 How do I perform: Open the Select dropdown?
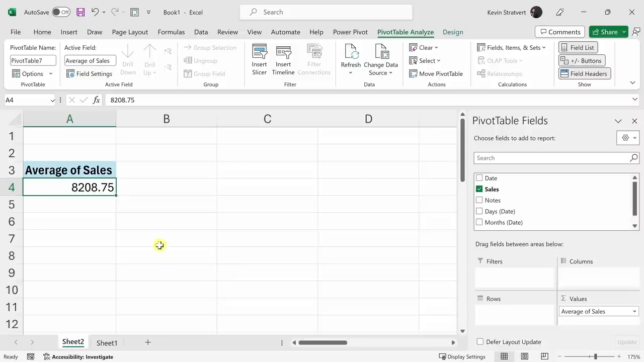(425, 61)
